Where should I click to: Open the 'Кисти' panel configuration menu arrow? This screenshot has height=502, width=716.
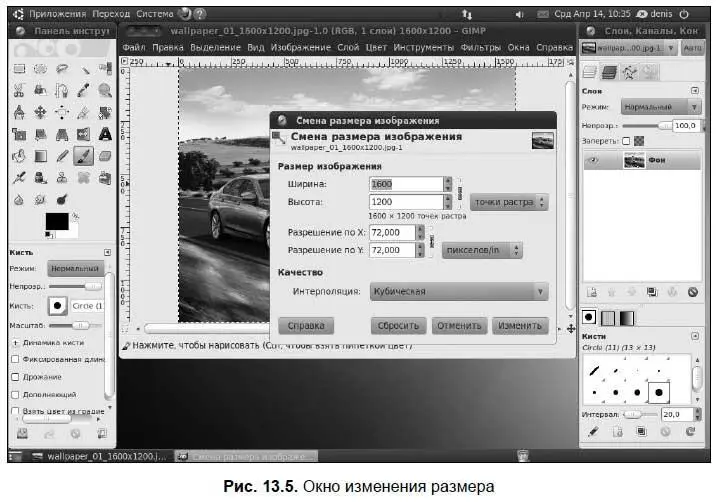695,336
